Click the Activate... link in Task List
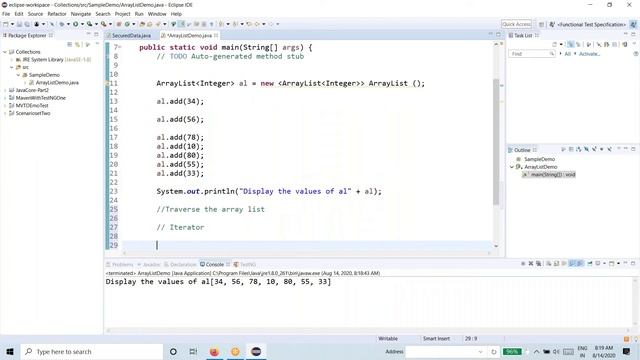The height and width of the screenshot is (360, 640). (589, 54)
